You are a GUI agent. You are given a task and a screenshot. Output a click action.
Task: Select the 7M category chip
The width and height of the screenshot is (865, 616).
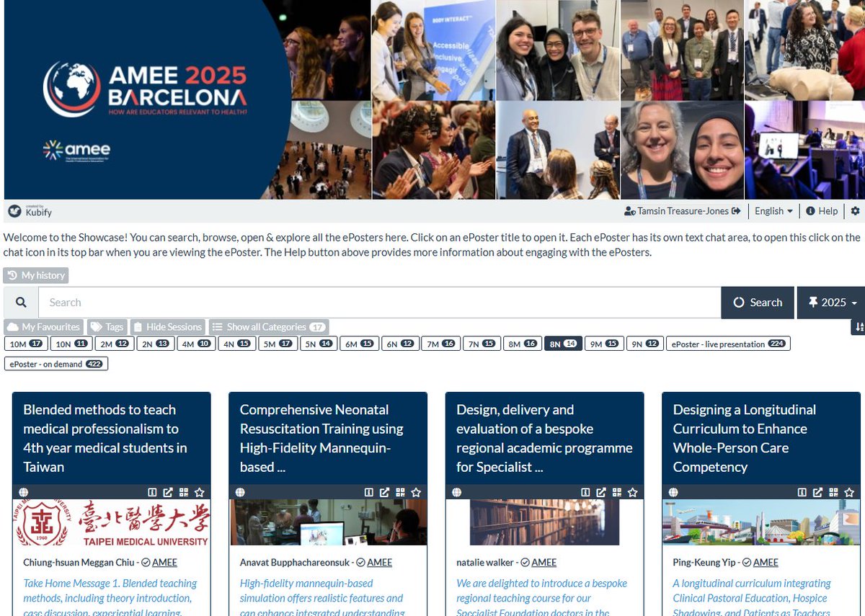tap(440, 344)
